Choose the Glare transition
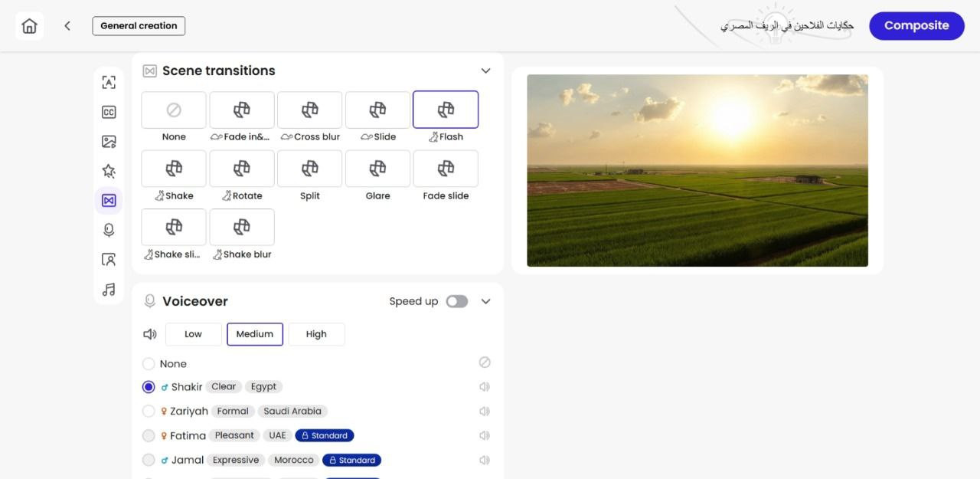The image size is (980, 479). [377, 169]
